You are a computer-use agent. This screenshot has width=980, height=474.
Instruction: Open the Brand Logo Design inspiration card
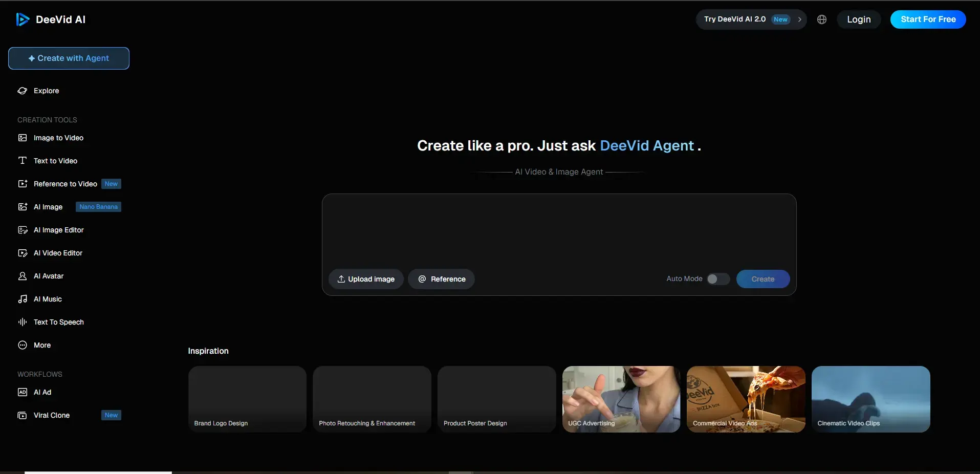[247, 399]
